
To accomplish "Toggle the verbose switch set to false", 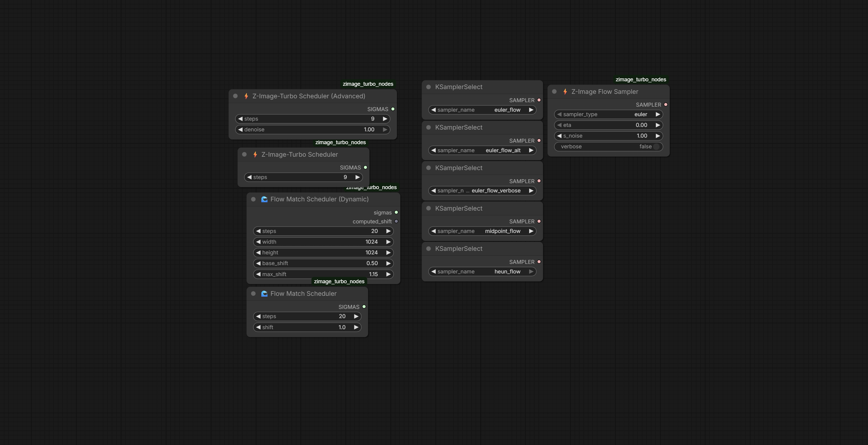I will [608, 147].
